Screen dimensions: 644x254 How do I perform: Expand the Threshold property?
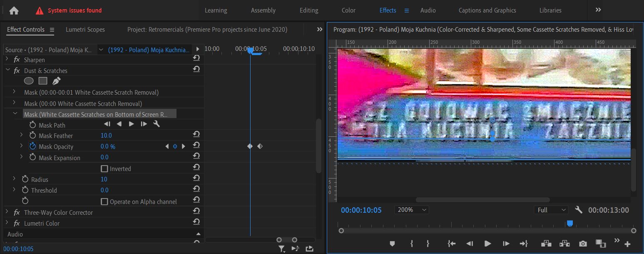[x=14, y=190]
